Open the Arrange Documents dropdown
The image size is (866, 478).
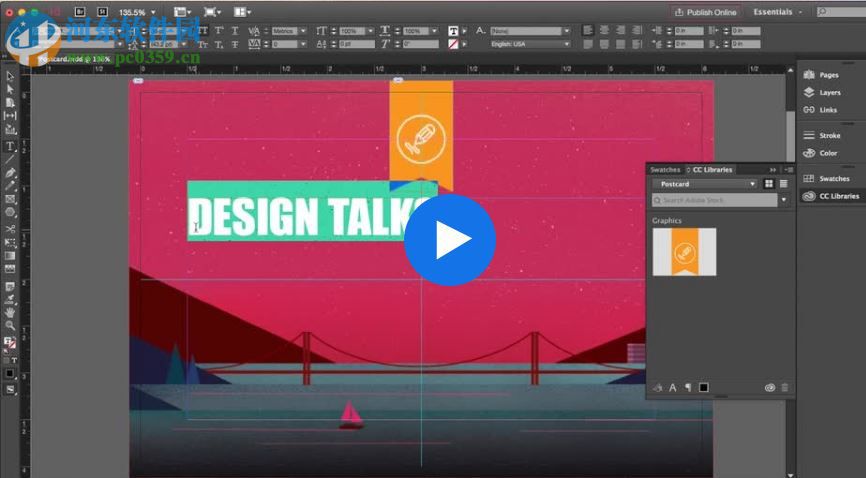coord(242,12)
